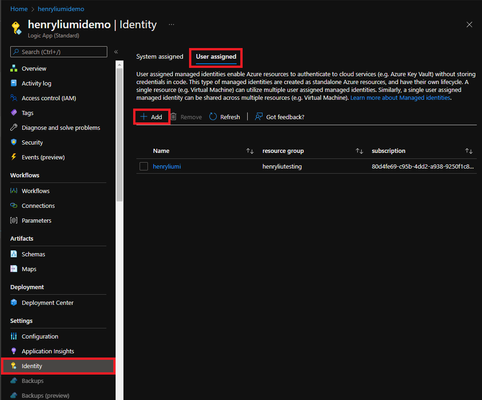Sort by the Name column arrows
The image size is (482, 400).
[250, 151]
